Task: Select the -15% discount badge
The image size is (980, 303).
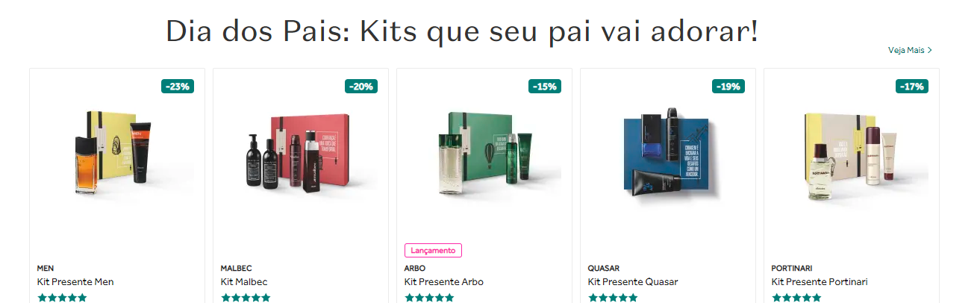Action: click(545, 87)
